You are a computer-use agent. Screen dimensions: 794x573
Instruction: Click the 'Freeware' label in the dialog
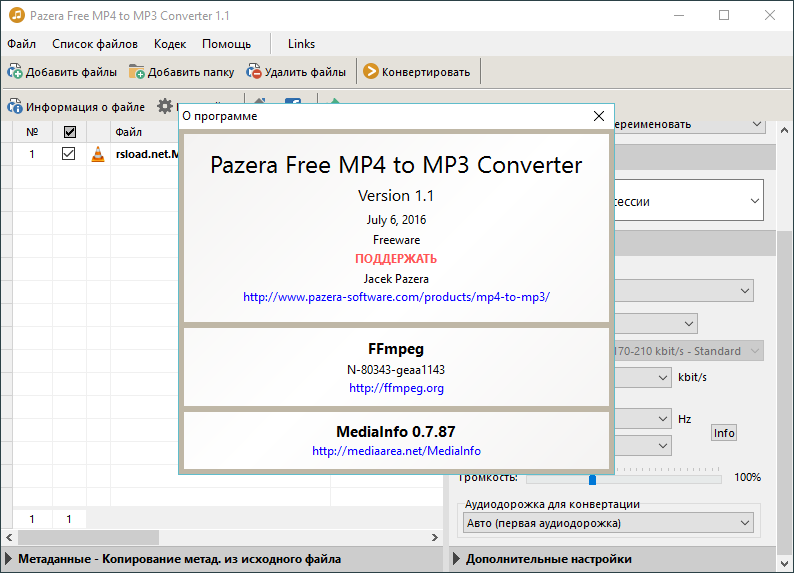tap(396, 240)
